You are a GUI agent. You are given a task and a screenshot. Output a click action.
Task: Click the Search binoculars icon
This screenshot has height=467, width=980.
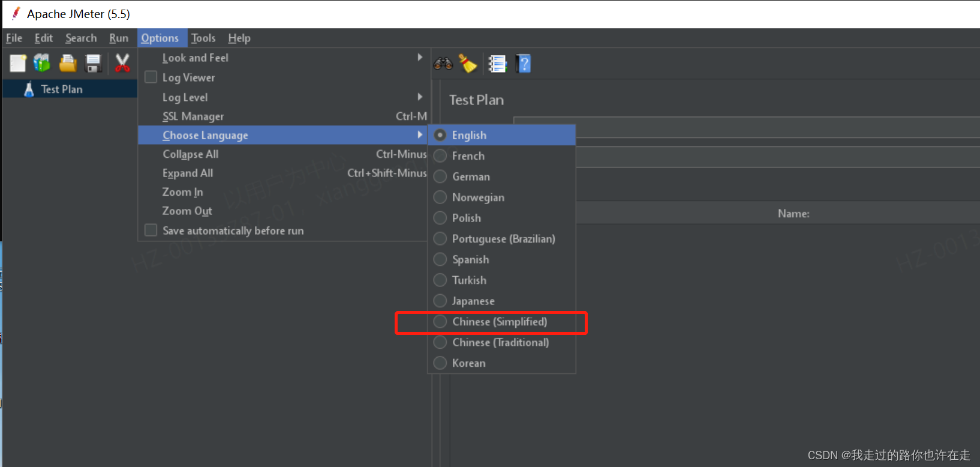pos(443,63)
